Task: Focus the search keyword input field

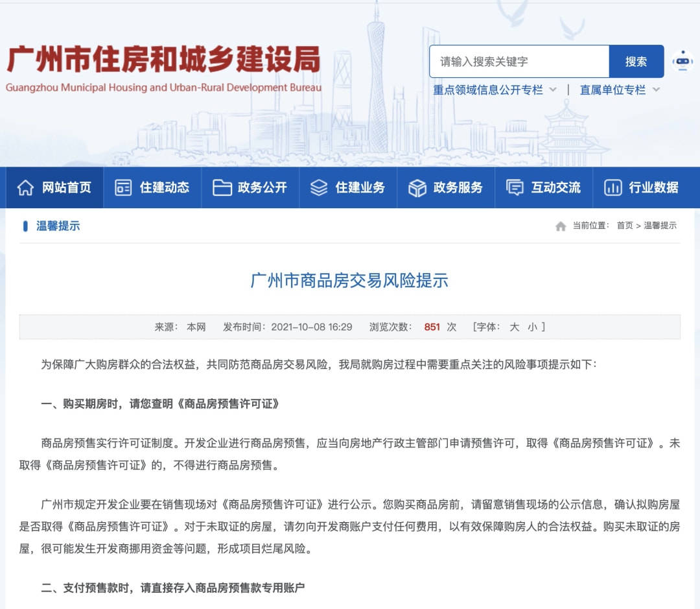Action: coord(519,62)
